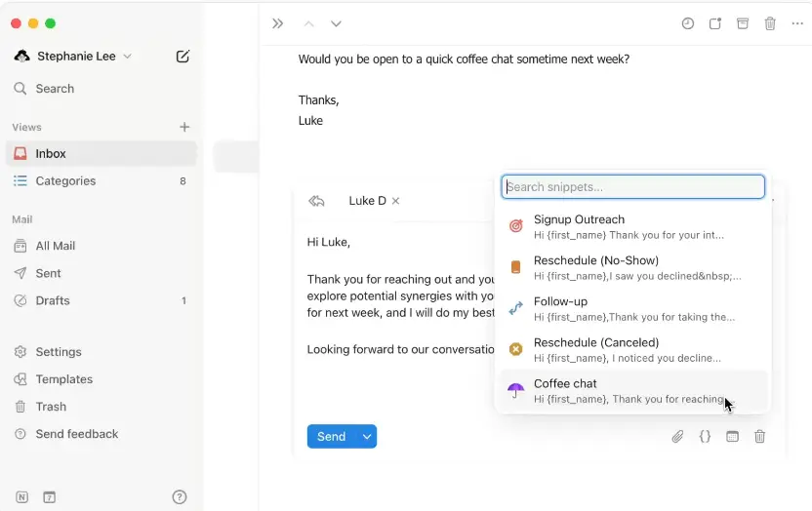Focus the Search snippets input field
The width and height of the screenshot is (812, 511).
(632, 187)
